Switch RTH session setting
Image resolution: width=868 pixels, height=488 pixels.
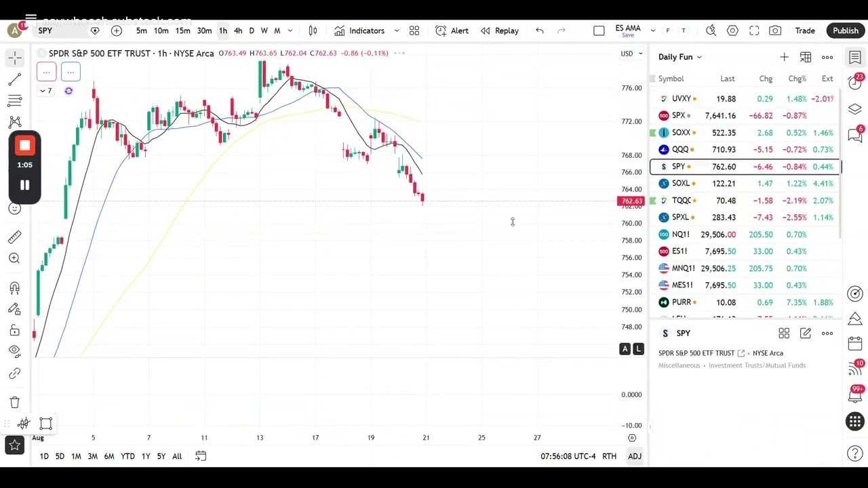609,456
